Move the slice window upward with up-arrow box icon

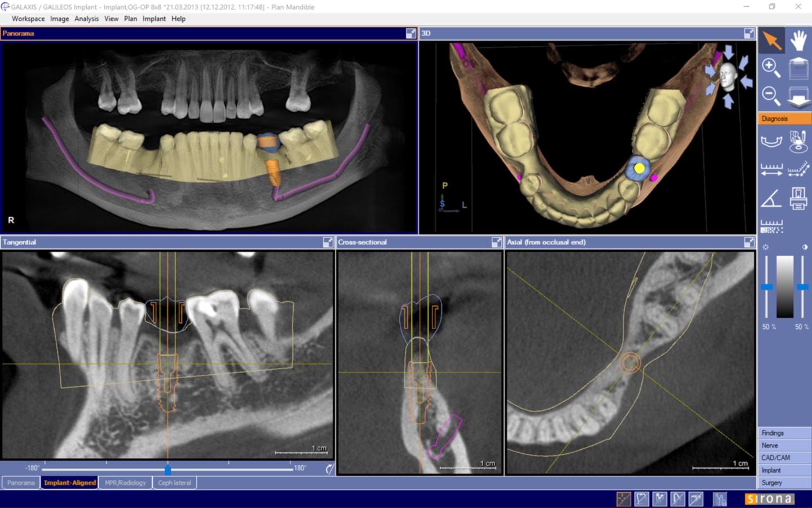point(798,68)
